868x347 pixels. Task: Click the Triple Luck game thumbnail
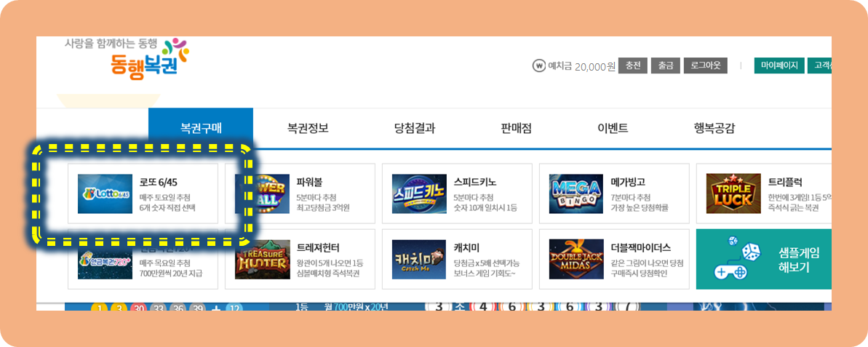pos(733,194)
